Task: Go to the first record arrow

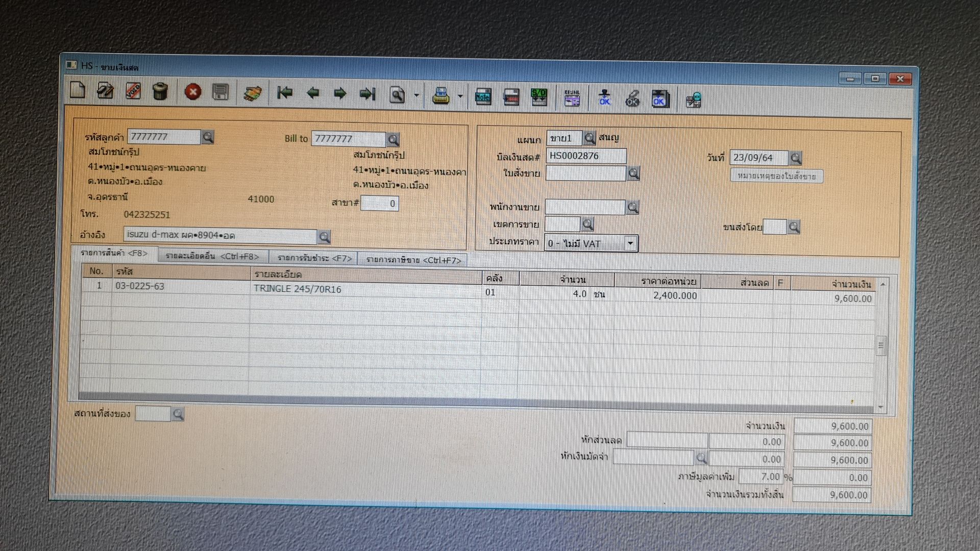Action: point(285,93)
